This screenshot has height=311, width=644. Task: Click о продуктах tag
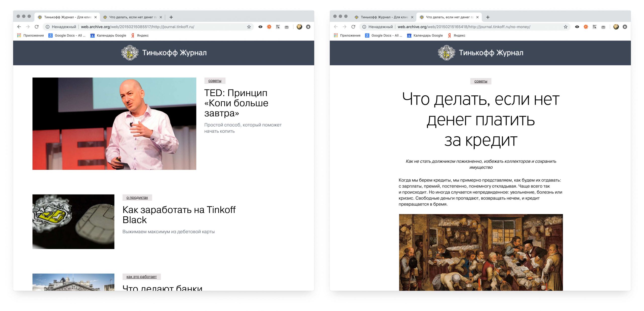pyautogui.click(x=137, y=198)
